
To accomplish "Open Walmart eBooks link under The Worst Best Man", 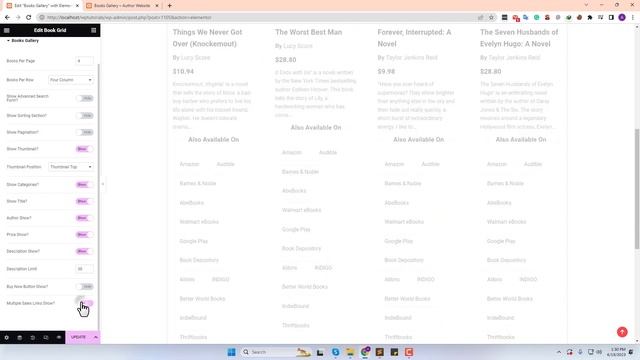I will click(301, 210).
